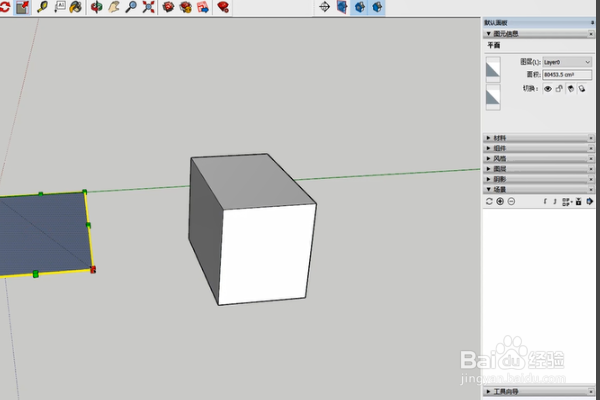Image resolution: width=600 pixels, height=400 pixels.
Task: Expand the 风格 panel
Action: click(x=489, y=158)
